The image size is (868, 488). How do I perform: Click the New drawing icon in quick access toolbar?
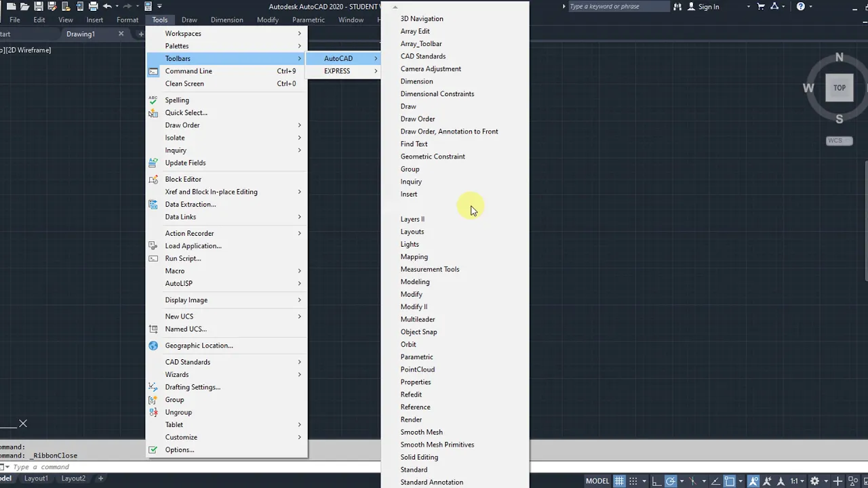pyautogui.click(x=12, y=6)
